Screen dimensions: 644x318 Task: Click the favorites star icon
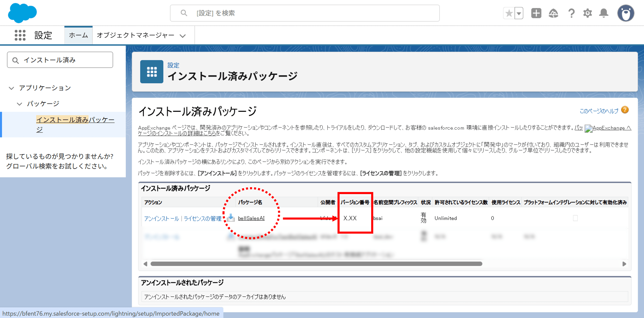(509, 13)
